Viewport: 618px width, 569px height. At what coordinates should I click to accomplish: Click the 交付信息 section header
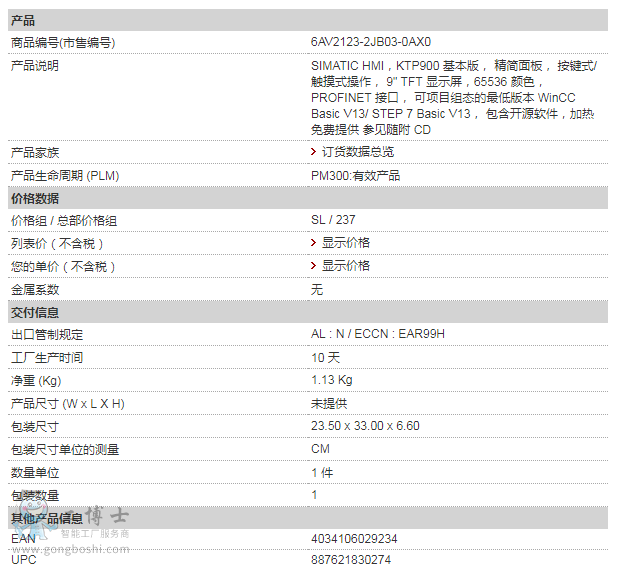point(308,312)
